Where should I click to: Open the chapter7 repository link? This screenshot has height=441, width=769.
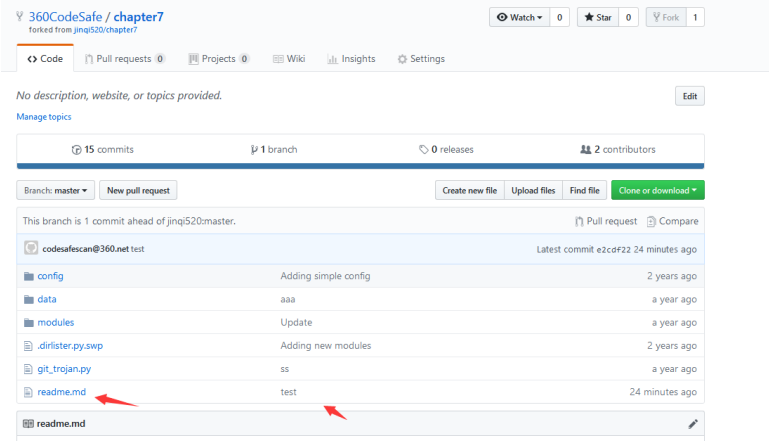click(138, 17)
